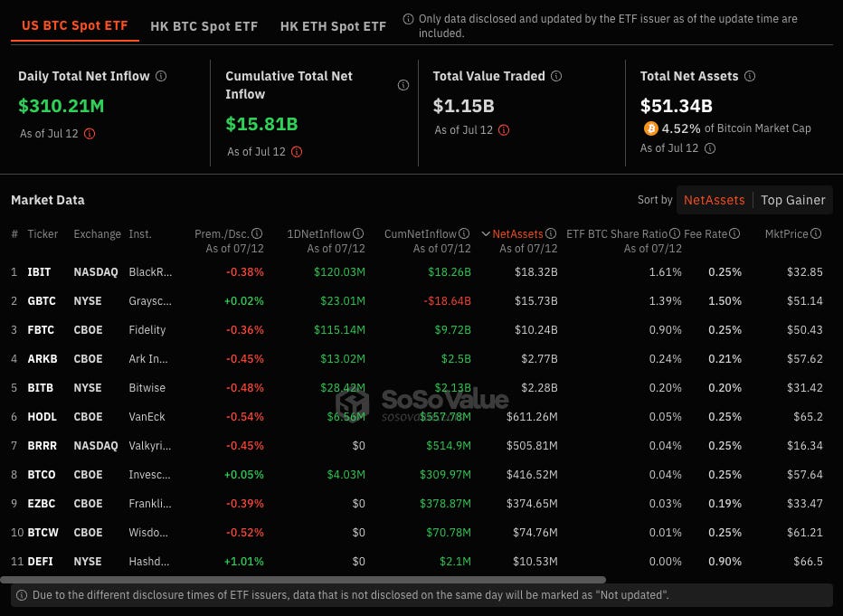Click ARKB market price $57.62
843x616 pixels.
(x=805, y=359)
